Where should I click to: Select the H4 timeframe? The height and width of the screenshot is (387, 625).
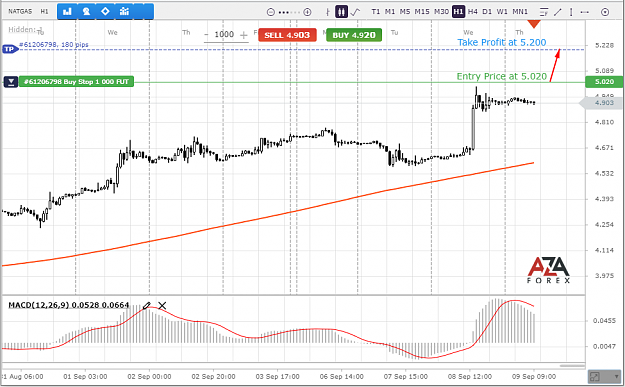click(473, 12)
